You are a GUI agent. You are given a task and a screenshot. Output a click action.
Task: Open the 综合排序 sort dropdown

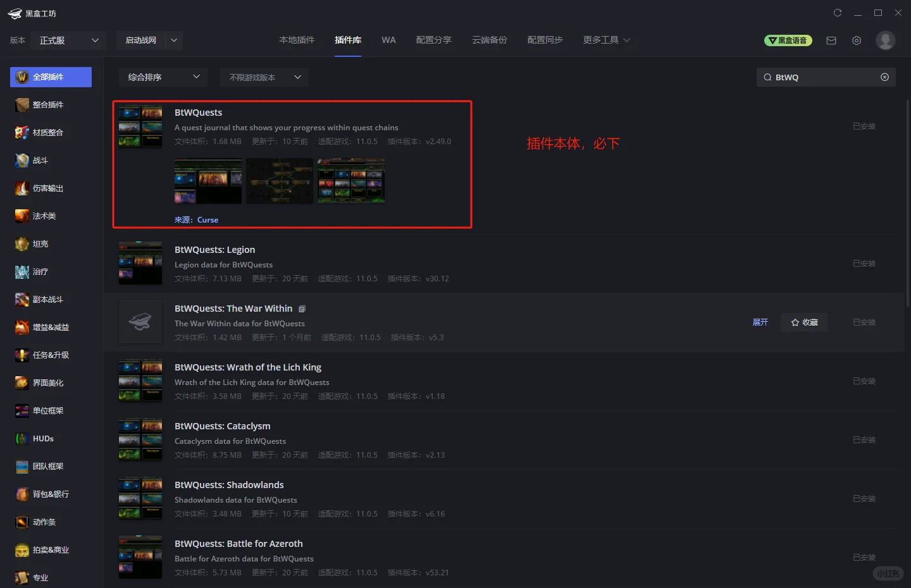coord(163,77)
